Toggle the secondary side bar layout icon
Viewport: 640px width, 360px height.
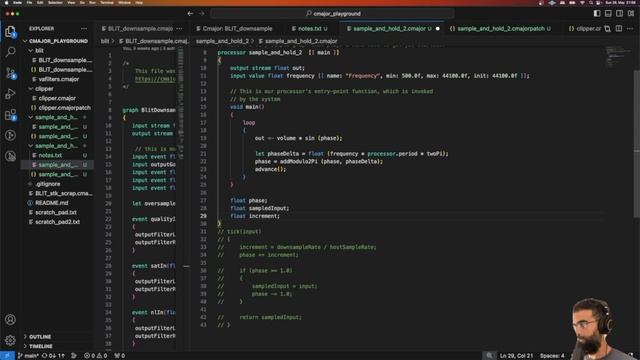(620, 13)
